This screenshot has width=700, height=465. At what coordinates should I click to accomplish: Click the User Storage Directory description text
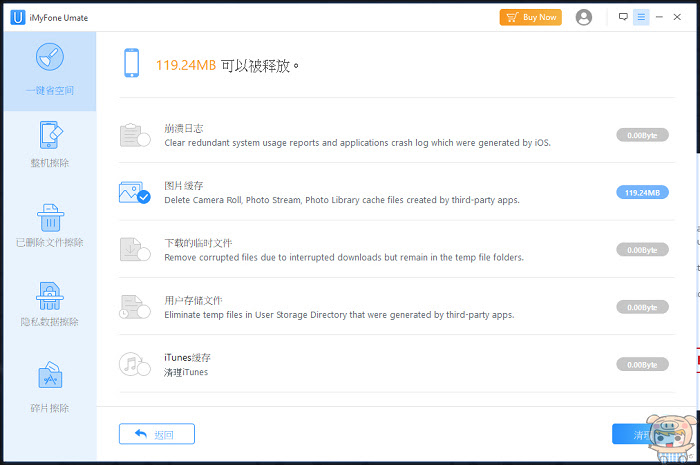339,315
